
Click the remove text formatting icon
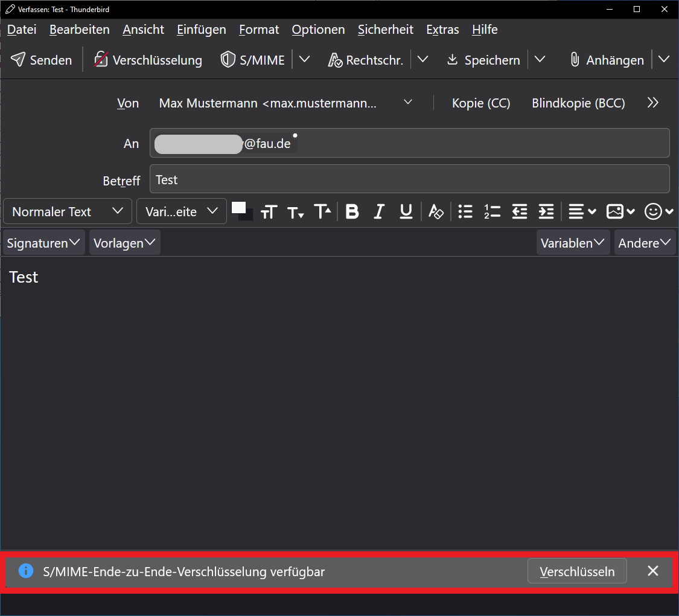pyautogui.click(x=436, y=211)
